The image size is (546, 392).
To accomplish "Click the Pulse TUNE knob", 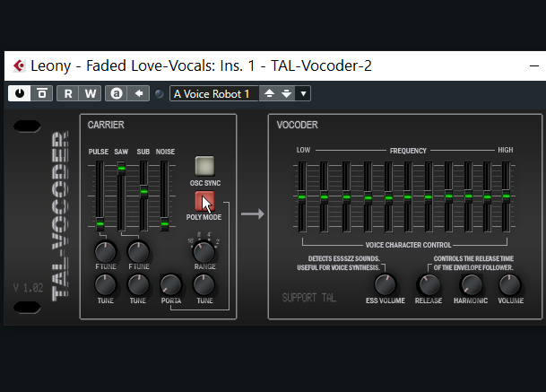I will pos(105,284).
